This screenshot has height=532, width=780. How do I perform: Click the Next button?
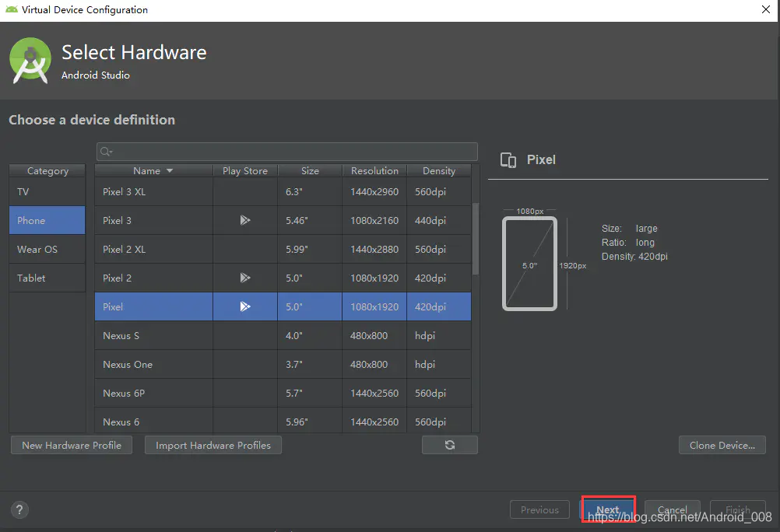[608, 509]
